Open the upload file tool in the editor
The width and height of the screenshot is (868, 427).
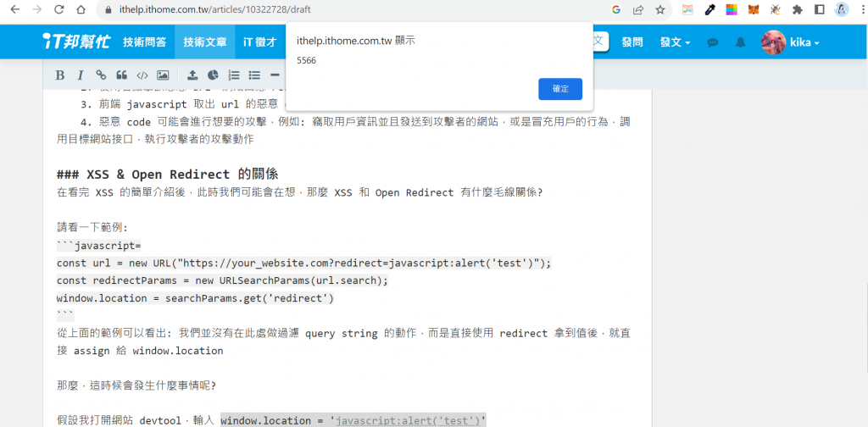[x=192, y=75]
